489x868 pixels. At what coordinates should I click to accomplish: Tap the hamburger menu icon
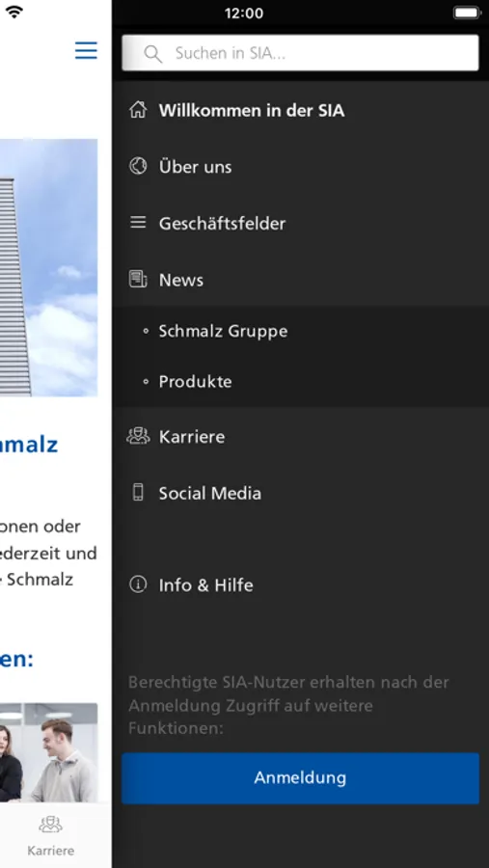click(x=86, y=50)
